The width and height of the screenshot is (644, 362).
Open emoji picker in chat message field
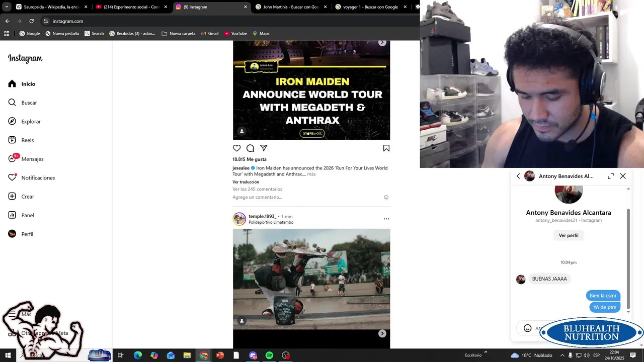(527, 328)
